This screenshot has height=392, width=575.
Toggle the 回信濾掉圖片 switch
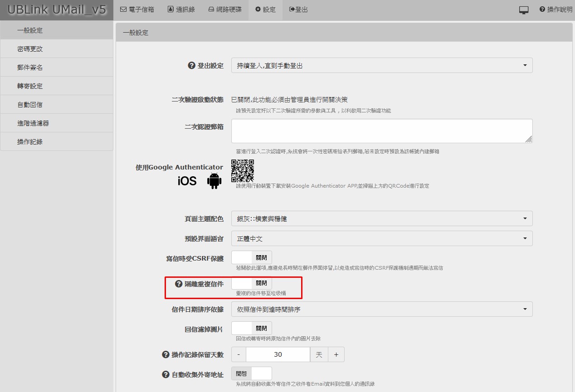coord(252,329)
